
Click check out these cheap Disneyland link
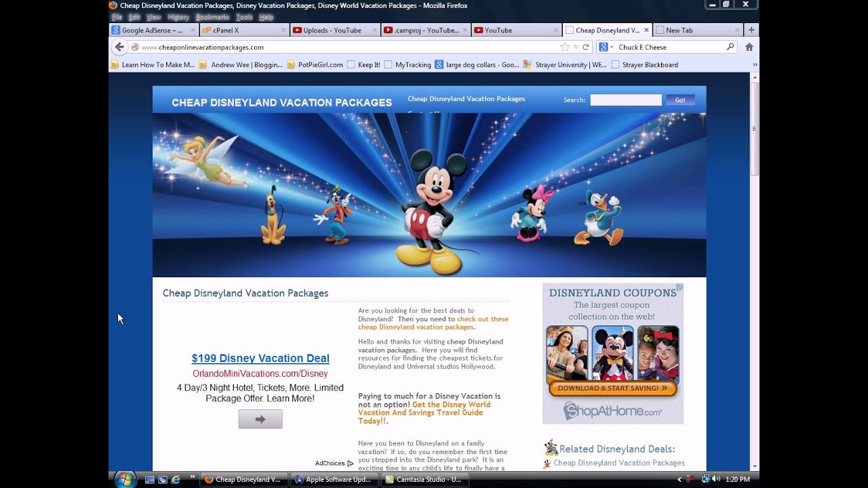pyautogui.click(x=433, y=323)
